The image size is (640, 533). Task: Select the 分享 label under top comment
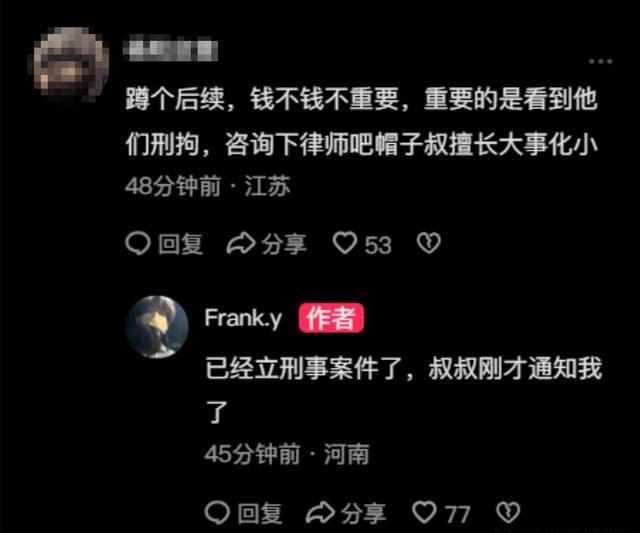pyautogui.click(x=284, y=244)
